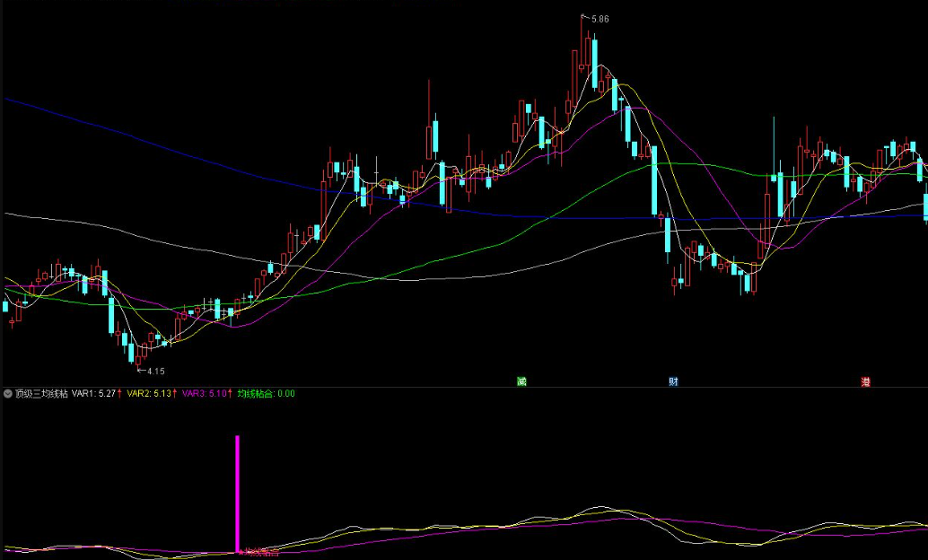
Task: Click the divider between chart and indicator panel
Action: pyautogui.click(x=464, y=388)
